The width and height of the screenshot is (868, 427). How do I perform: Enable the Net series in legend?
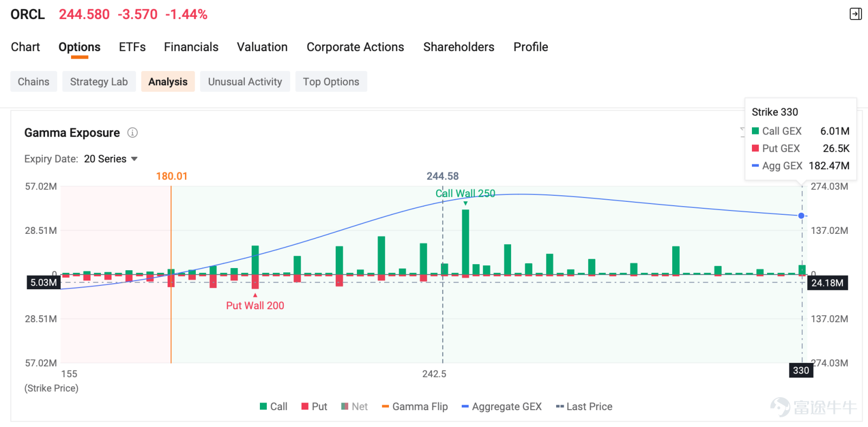tap(354, 406)
